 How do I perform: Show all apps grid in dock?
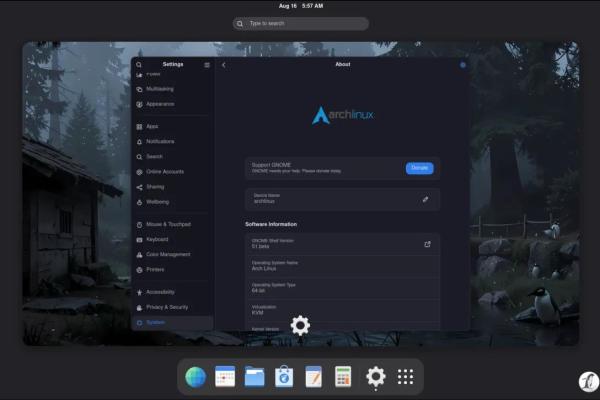(x=405, y=377)
